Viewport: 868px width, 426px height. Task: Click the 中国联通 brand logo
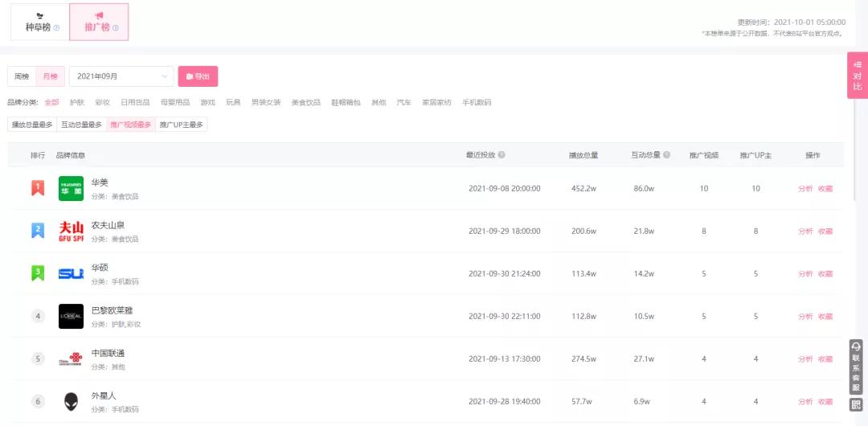pos(71,358)
